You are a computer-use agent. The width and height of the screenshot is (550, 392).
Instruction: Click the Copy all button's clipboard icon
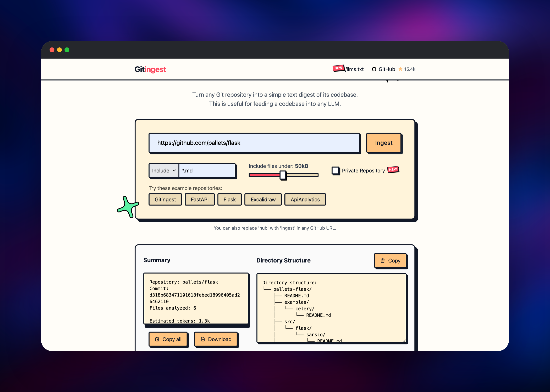tap(157, 339)
